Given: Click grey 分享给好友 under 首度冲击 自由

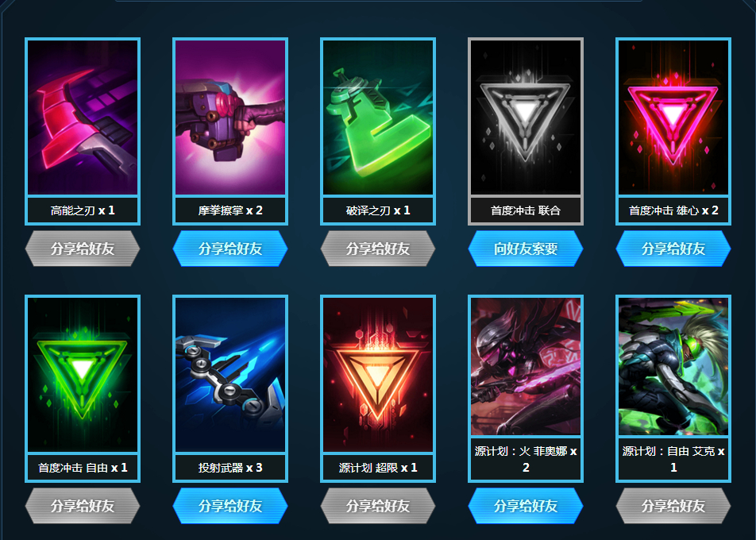Looking at the screenshot, I should click(x=83, y=506).
